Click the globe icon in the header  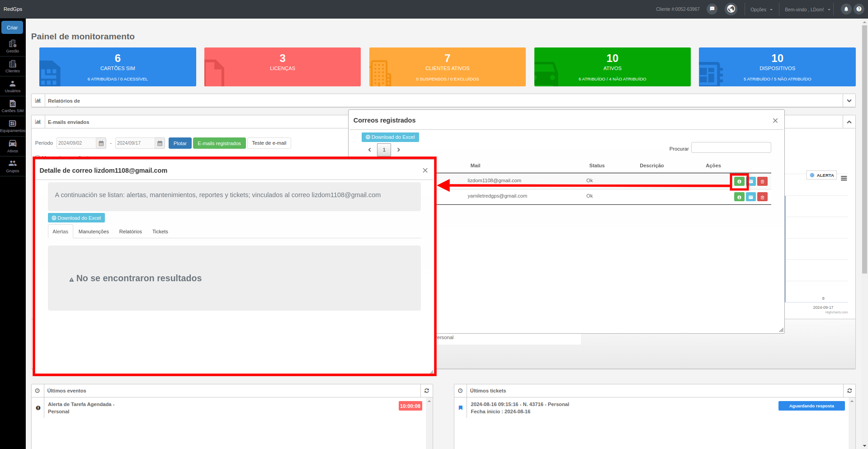[x=731, y=9]
